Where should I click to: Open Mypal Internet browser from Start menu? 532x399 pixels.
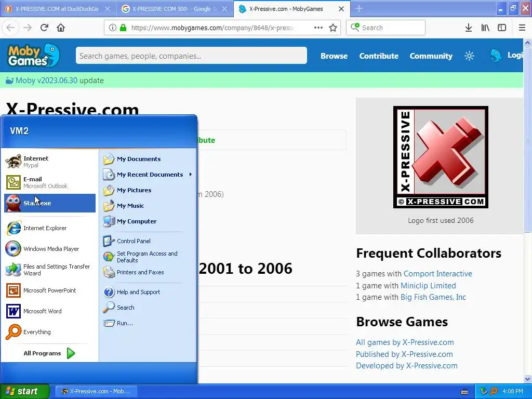(50, 162)
